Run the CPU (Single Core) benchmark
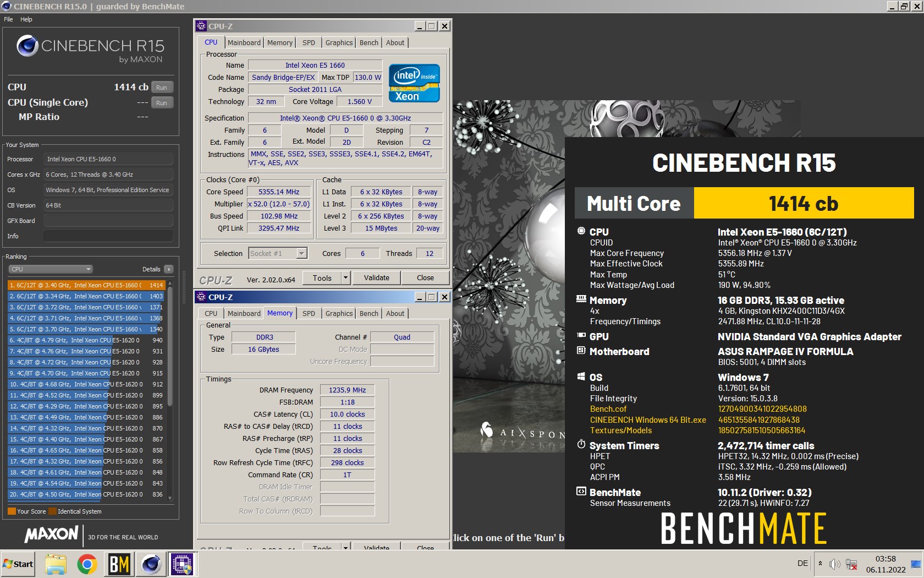 tap(161, 102)
